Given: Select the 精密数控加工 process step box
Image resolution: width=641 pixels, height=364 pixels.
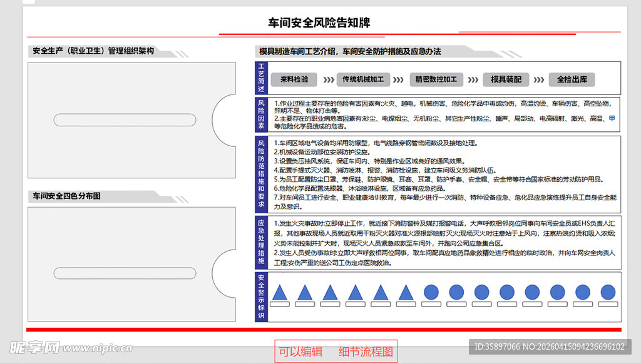Looking at the screenshot, I should [436, 79].
